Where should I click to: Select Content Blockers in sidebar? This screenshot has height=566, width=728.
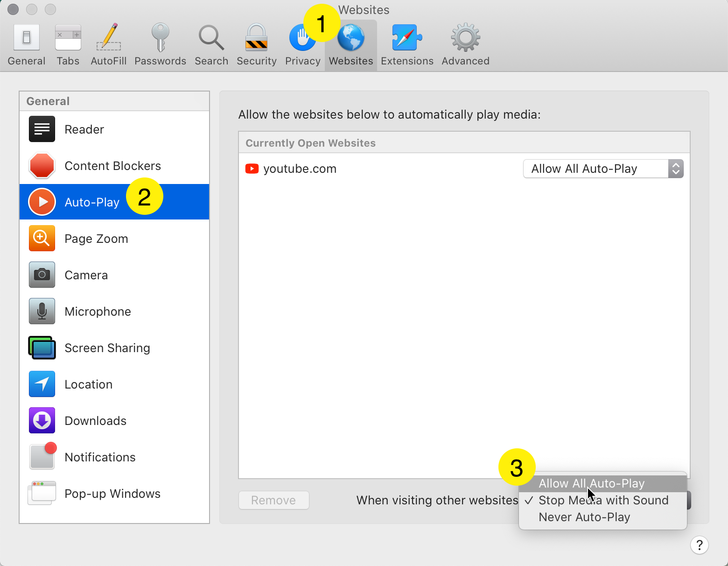112,166
